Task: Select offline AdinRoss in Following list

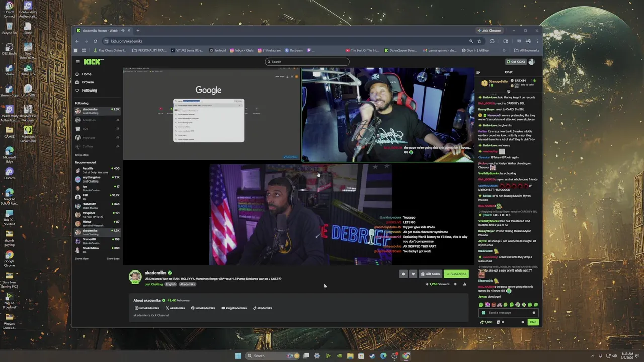Action: coord(97,120)
